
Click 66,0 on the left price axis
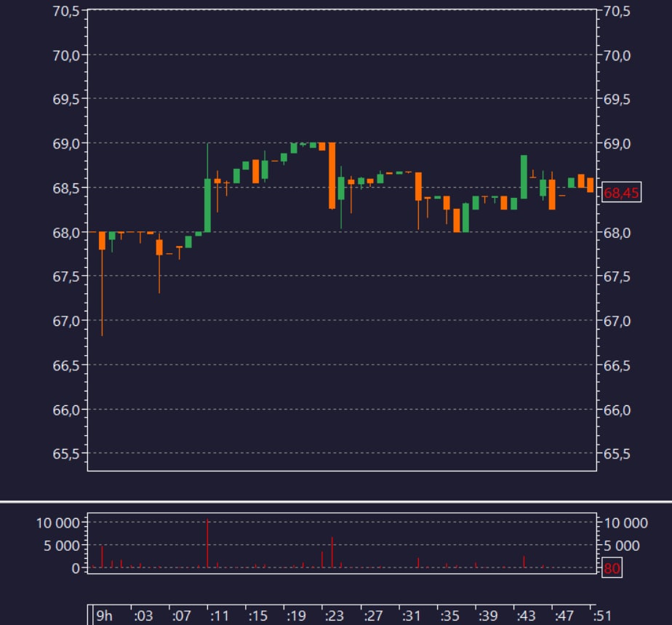(66, 410)
